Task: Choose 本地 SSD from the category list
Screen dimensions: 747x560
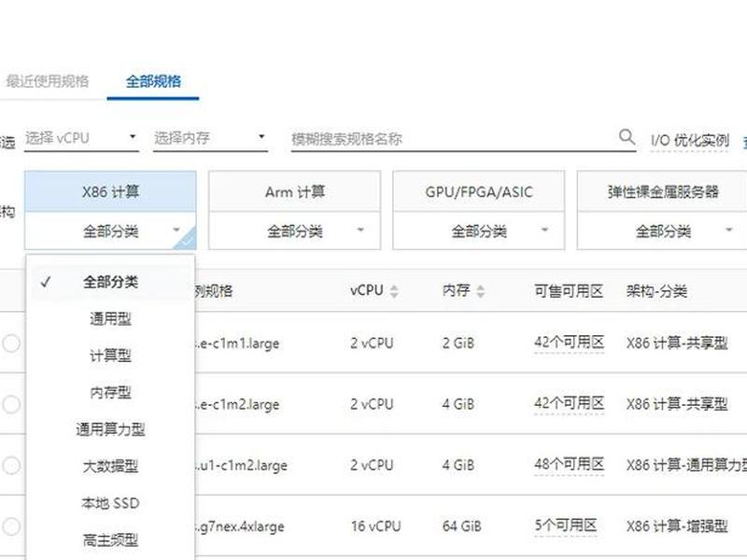Action: point(110,503)
